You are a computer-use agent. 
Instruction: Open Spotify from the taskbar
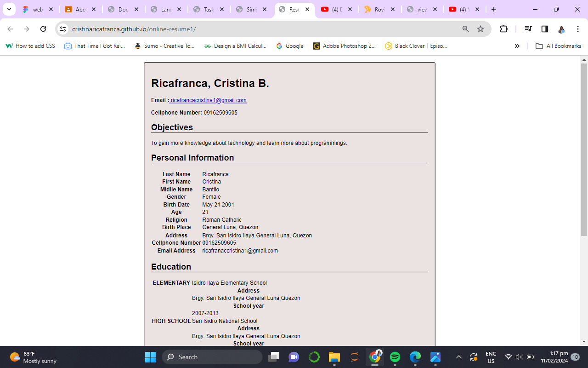(x=395, y=357)
